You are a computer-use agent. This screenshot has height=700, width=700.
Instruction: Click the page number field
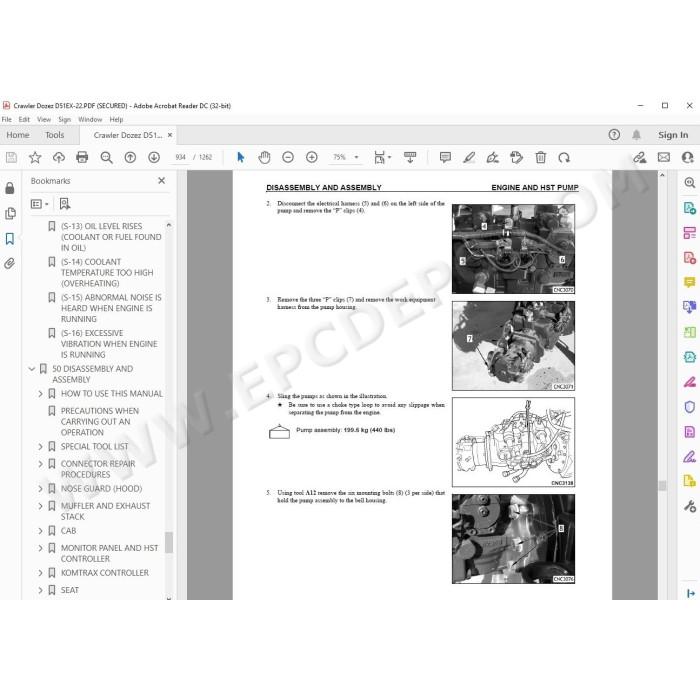pos(180,157)
